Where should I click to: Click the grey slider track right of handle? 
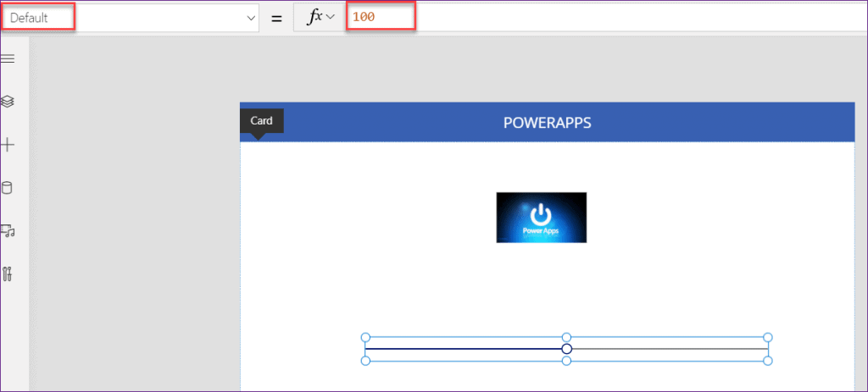(x=670, y=349)
